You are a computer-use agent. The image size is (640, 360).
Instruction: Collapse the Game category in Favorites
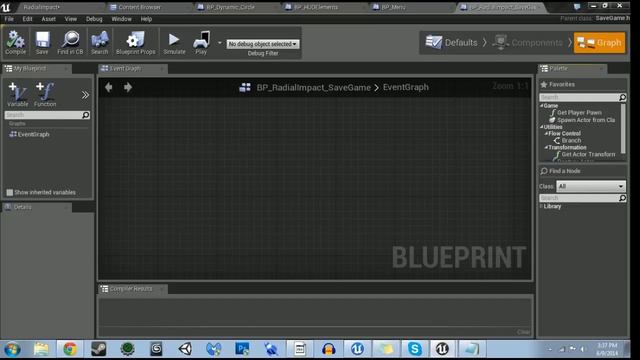[x=542, y=105]
